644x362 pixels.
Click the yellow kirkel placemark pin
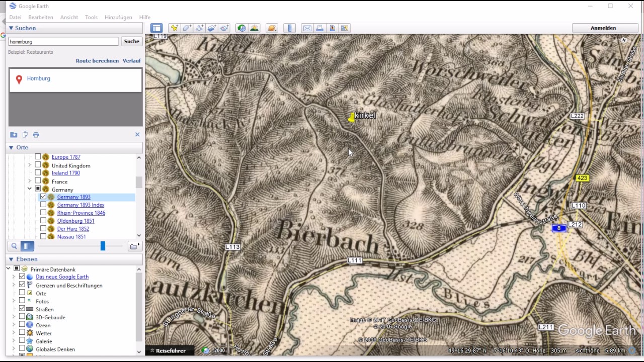[351, 118]
